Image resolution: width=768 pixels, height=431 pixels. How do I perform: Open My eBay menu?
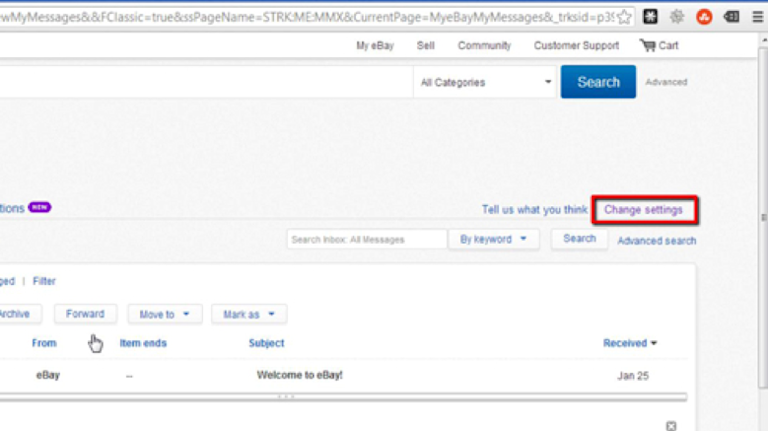tap(375, 46)
